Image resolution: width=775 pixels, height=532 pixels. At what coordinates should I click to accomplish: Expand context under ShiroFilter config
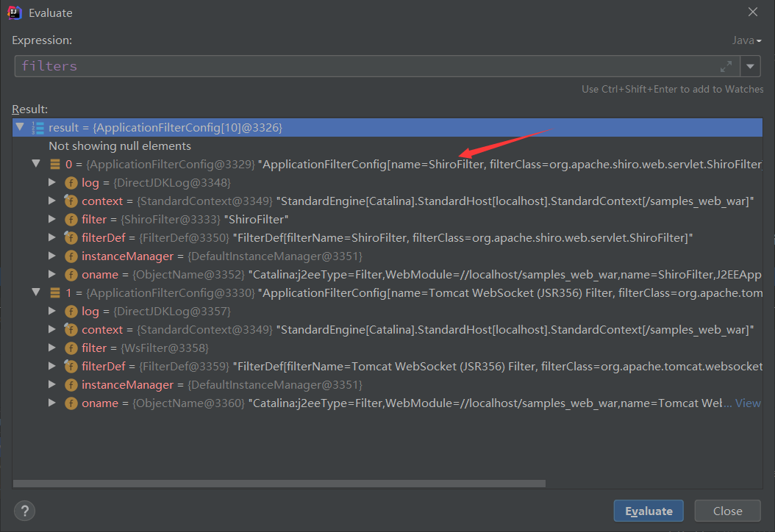point(52,201)
